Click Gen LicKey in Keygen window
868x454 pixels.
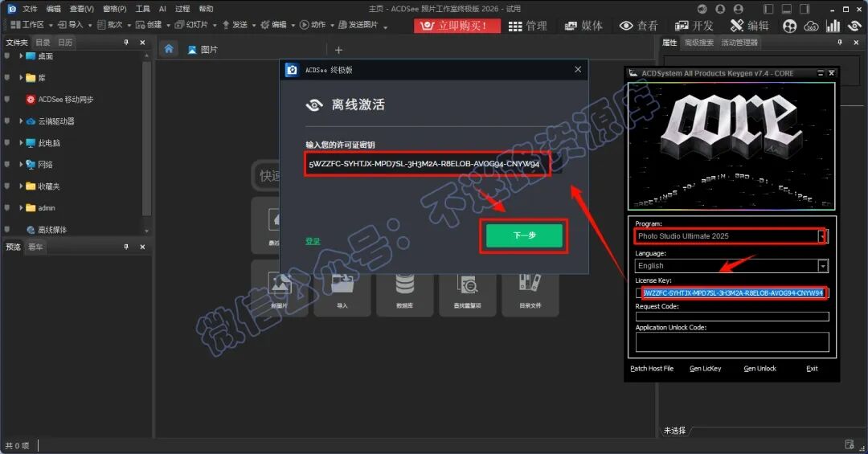click(x=706, y=369)
